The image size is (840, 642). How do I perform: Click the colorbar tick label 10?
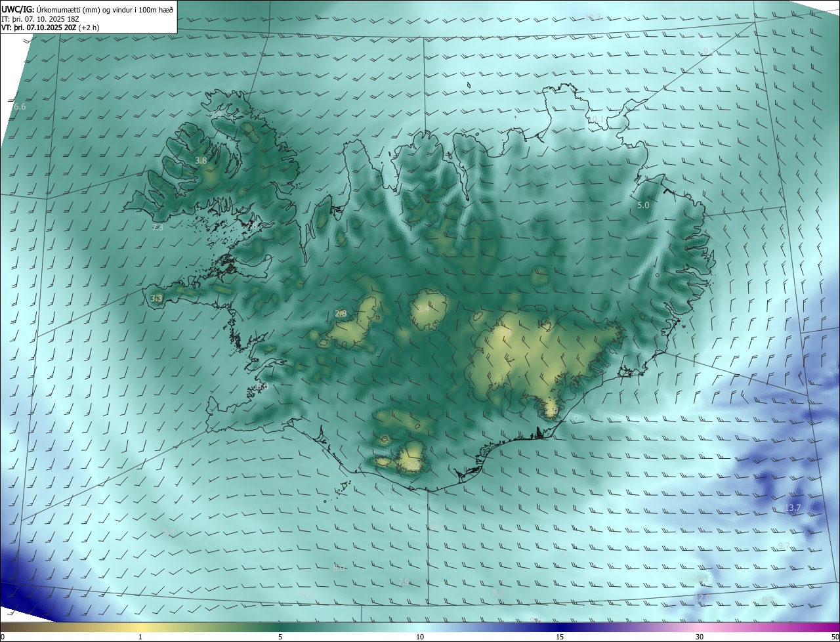(x=420, y=637)
